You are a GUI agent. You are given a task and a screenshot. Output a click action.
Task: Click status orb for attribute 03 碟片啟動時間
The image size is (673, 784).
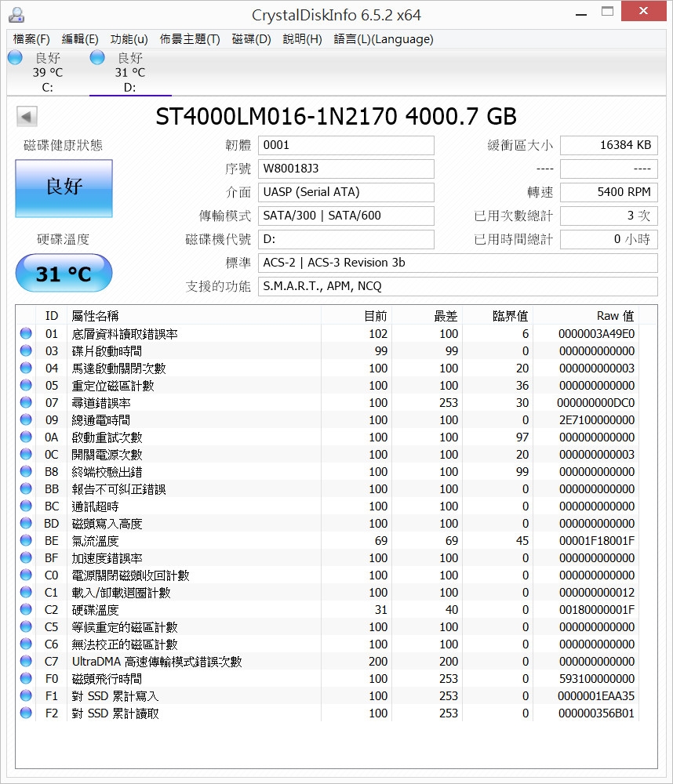click(x=26, y=351)
